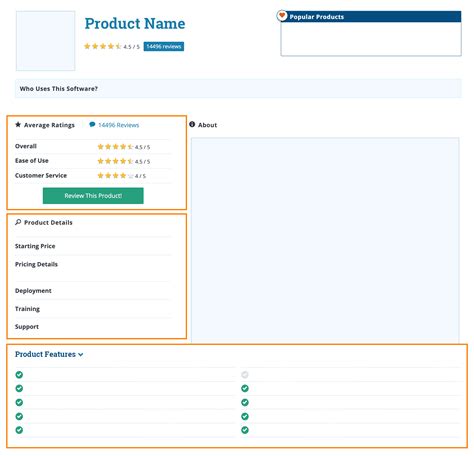Image resolution: width=474 pixels, height=456 pixels.
Task: Click the Popular Products panel header
Action: 371,17
